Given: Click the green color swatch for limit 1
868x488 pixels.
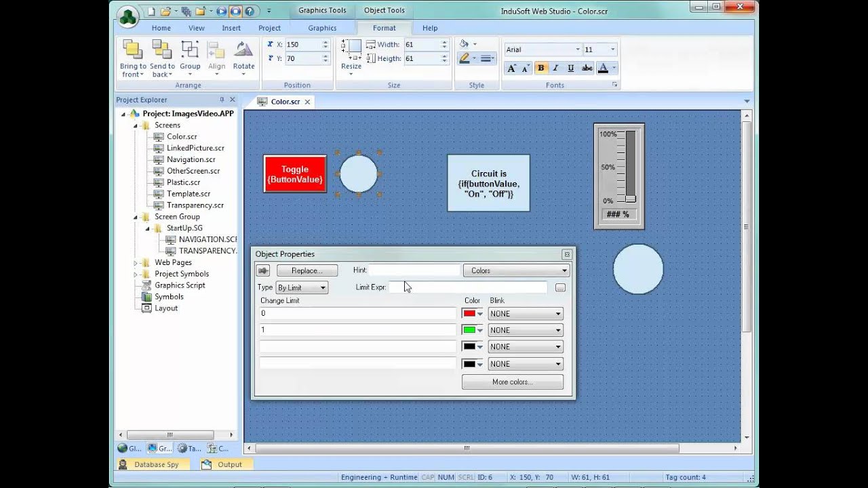Looking at the screenshot, I should click(x=469, y=330).
